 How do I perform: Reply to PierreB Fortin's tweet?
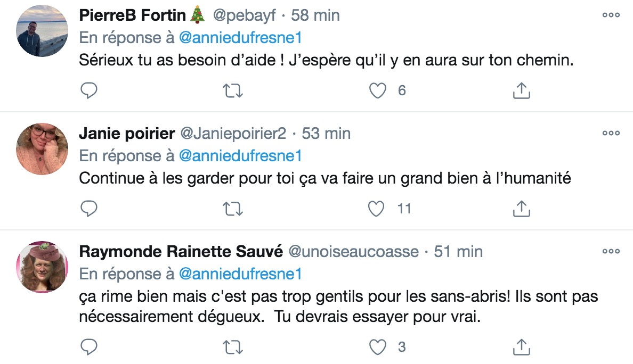coord(89,90)
